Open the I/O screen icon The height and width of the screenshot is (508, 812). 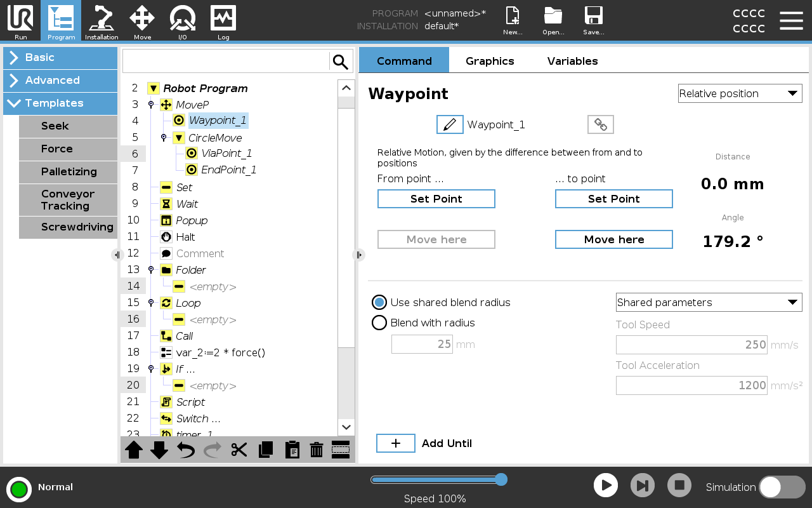click(x=183, y=21)
